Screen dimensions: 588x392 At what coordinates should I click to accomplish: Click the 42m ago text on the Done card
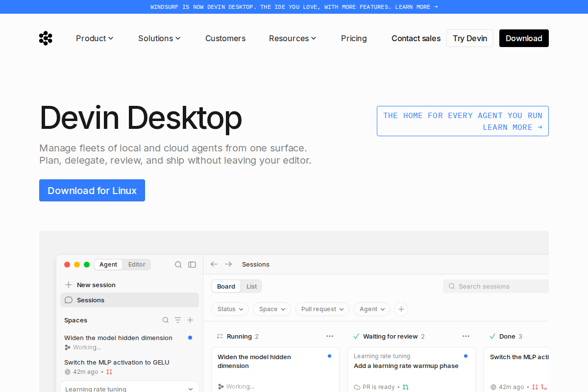(x=512, y=387)
